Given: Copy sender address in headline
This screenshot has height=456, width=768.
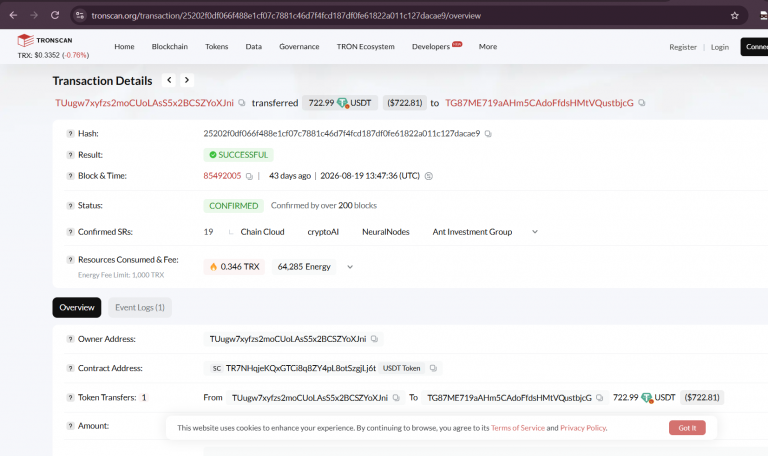Looking at the screenshot, I should point(241,103).
